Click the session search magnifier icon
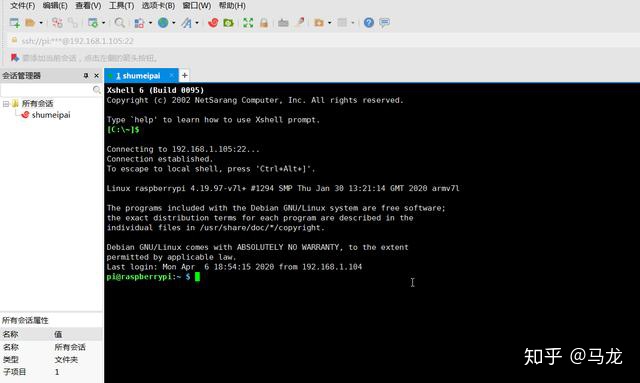Image resolution: width=640 pixels, height=383 pixels. (96, 89)
